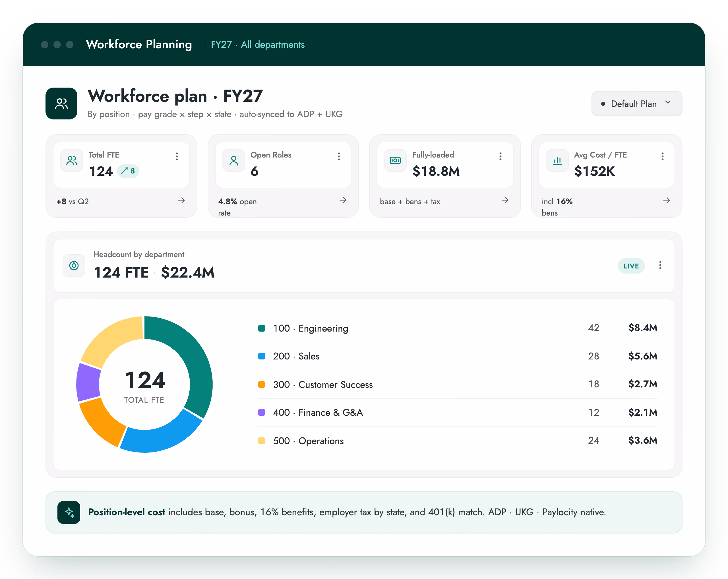Select the 200 · Sales legend row
The width and height of the screenshot is (728, 579).
click(x=458, y=356)
